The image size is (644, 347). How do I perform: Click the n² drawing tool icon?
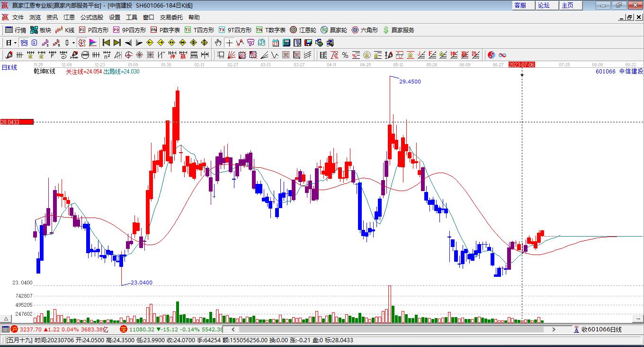pos(107,55)
